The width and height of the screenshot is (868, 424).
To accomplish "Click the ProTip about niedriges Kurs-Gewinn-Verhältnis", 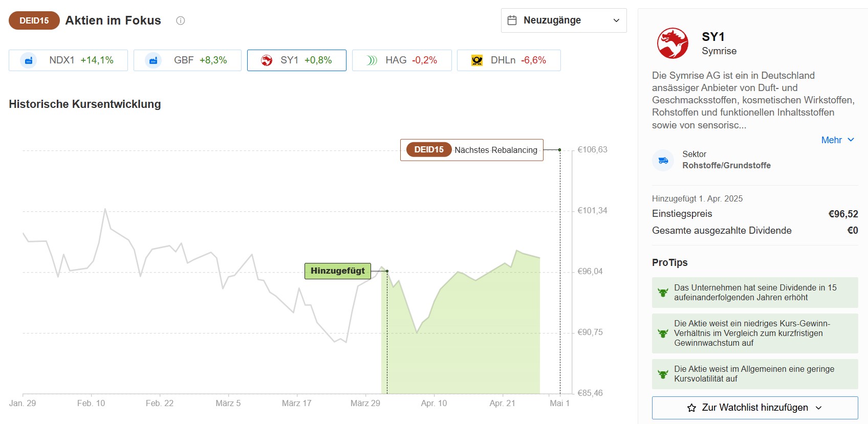I will pyautogui.click(x=755, y=333).
